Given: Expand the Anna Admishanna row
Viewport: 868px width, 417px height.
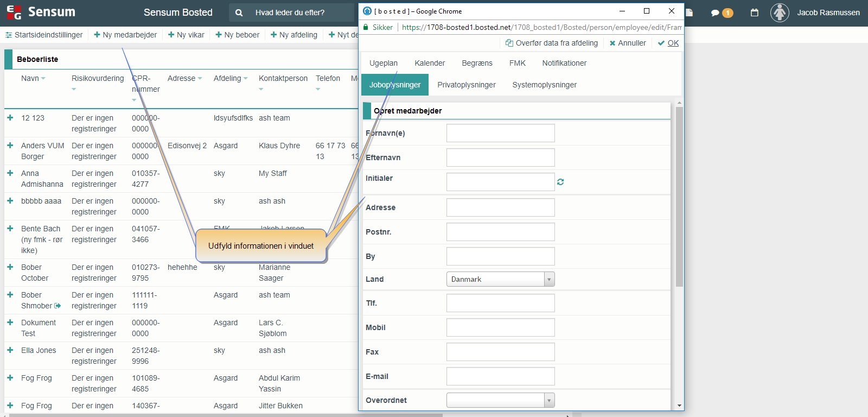Looking at the screenshot, I should (x=10, y=173).
